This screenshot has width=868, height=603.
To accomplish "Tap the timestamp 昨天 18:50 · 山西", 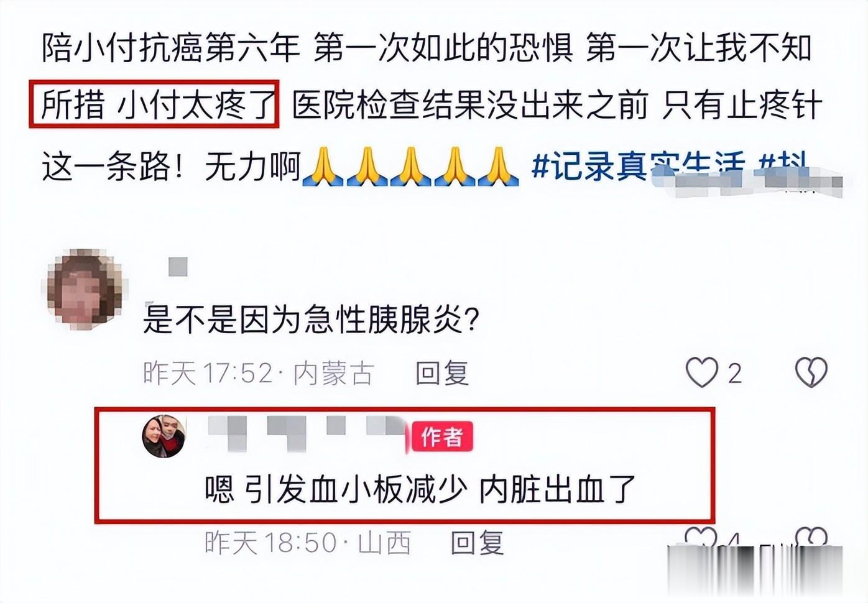I will pos(308,543).
